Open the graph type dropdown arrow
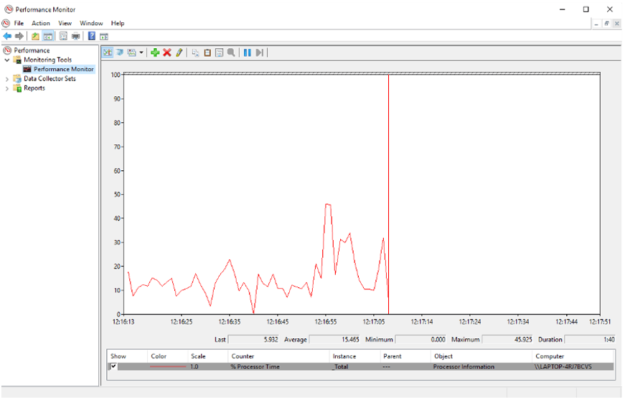The height and width of the screenshot is (400, 625). coord(141,53)
